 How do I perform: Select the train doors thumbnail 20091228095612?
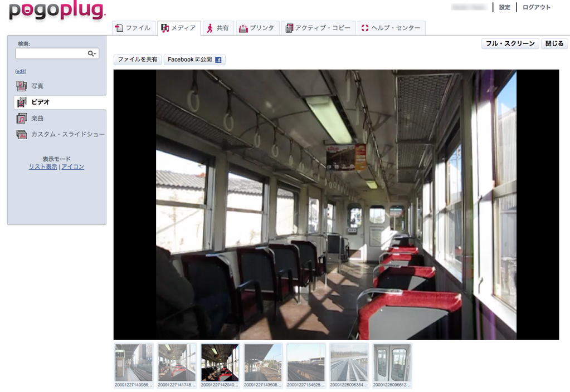392,362
